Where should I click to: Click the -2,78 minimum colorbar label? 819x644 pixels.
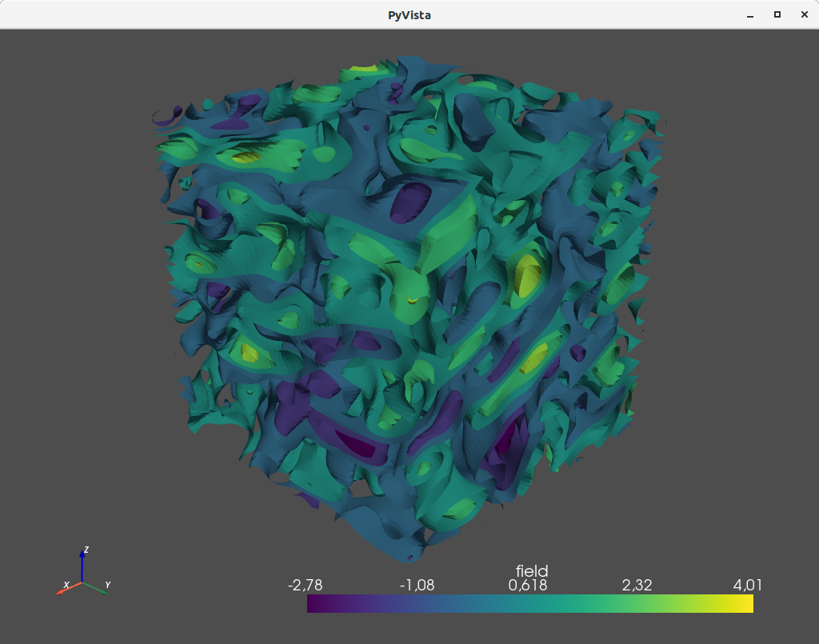coord(305,585)
